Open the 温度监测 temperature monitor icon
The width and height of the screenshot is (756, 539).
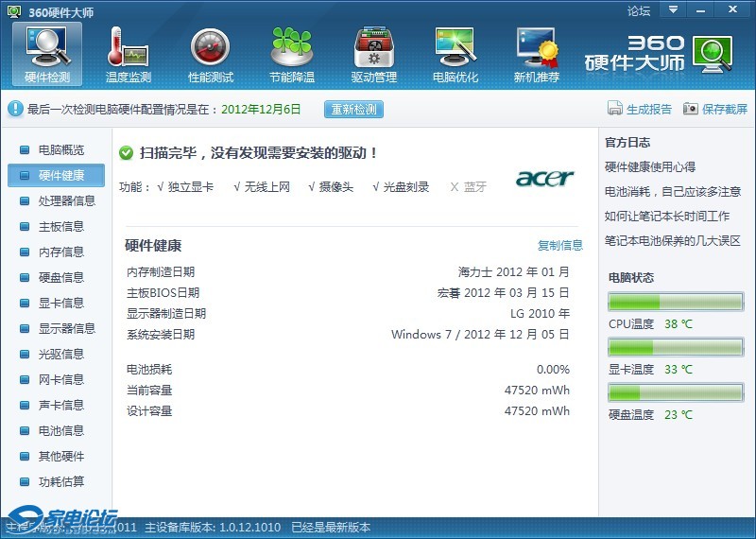tap(129, 47)
